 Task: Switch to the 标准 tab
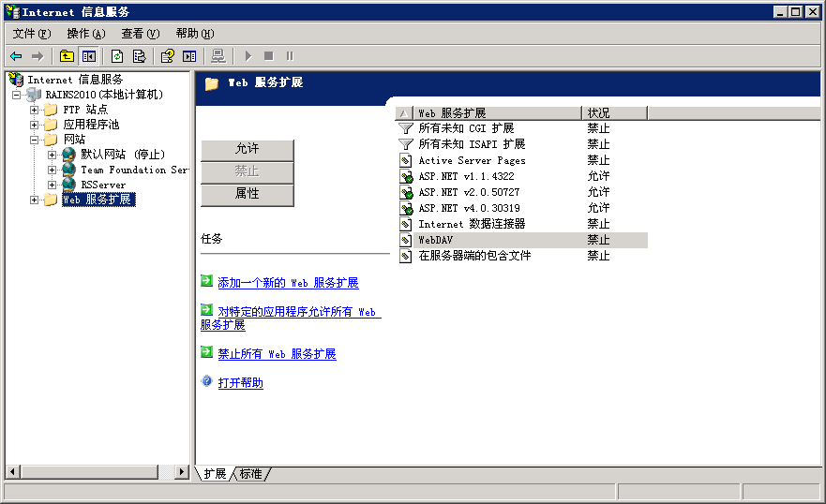(x=250, y=474)
